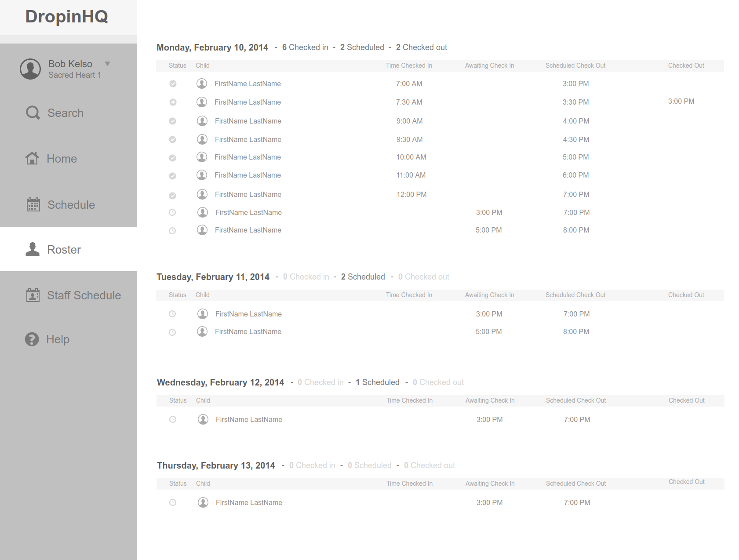This screenshot has width=739, height=560.
Task: Click the status check icon for Monday's 9:30 AM row
Action: (x=173, y=139)
